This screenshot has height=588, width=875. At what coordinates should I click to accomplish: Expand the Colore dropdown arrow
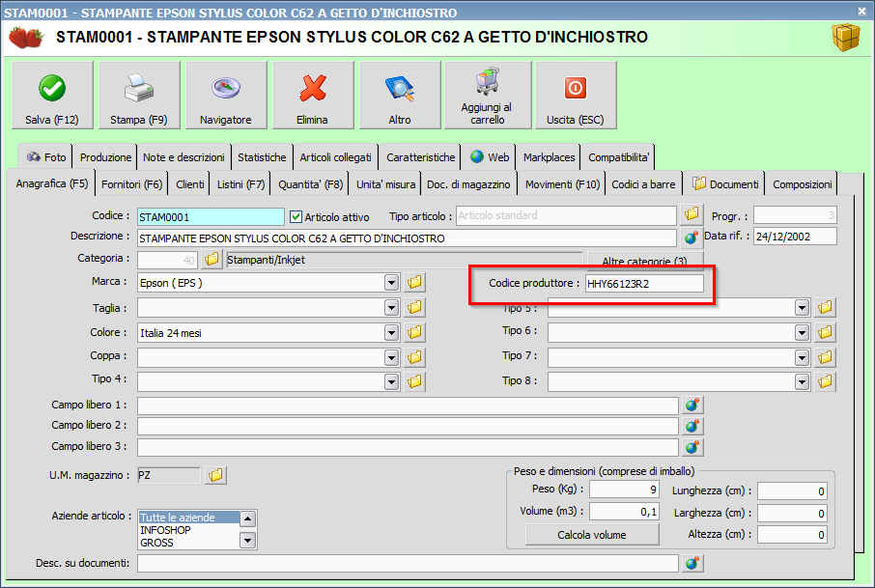click(392, 333)
